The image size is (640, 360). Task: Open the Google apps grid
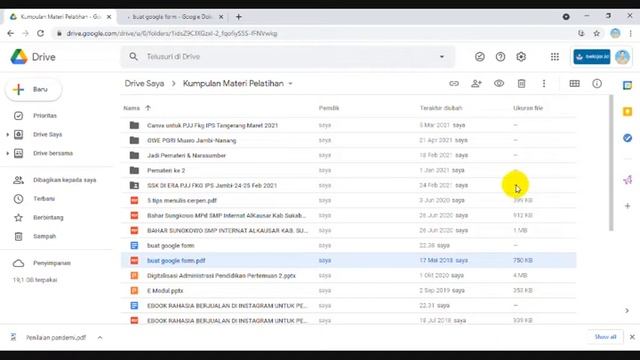click(x=555, y=57)
